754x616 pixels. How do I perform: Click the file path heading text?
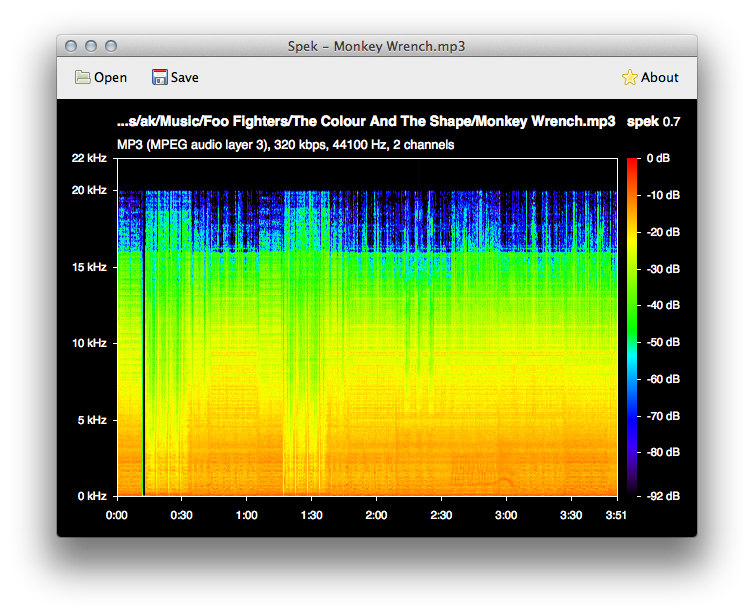[366, 121]
